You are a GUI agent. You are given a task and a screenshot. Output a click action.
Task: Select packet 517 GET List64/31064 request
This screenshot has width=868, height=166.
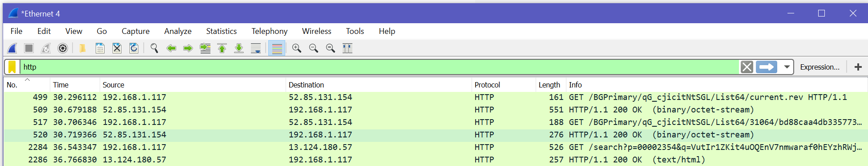pyautogui.click(x=436, y=122)
